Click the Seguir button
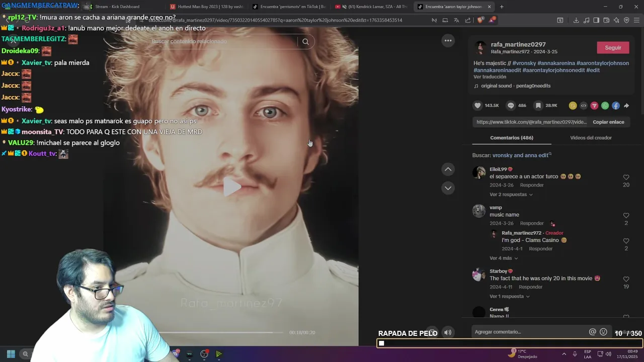 [613, 48]
